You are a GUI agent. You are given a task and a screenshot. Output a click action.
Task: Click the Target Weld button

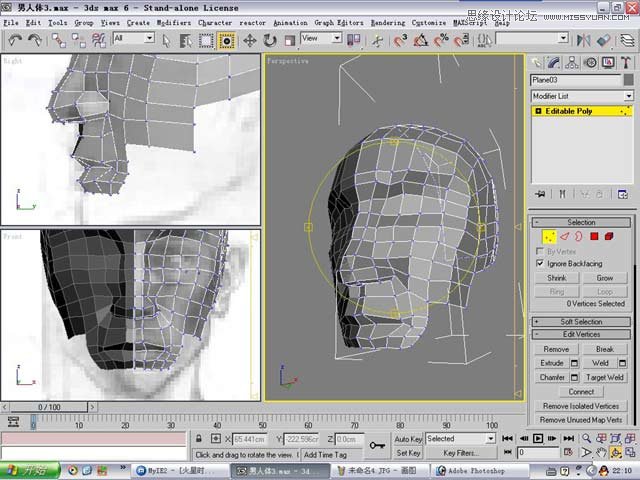tap(604, 378)
